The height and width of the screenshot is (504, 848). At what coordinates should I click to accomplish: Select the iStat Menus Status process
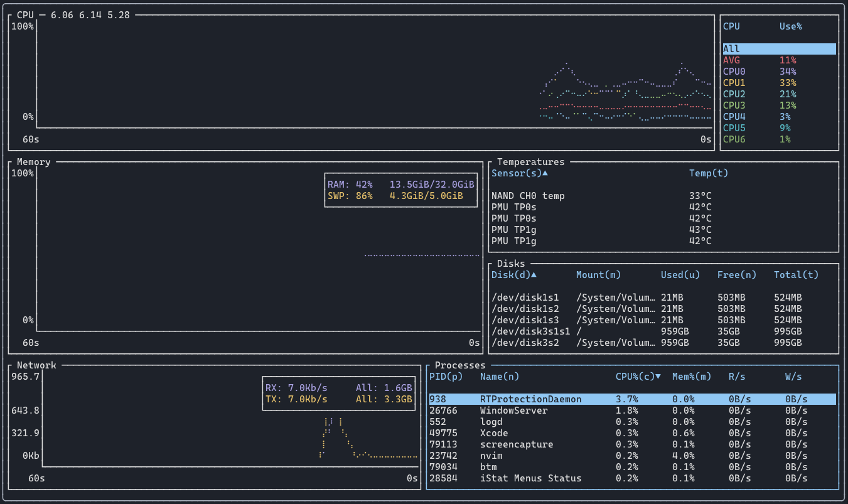click(x=633, y=478)
